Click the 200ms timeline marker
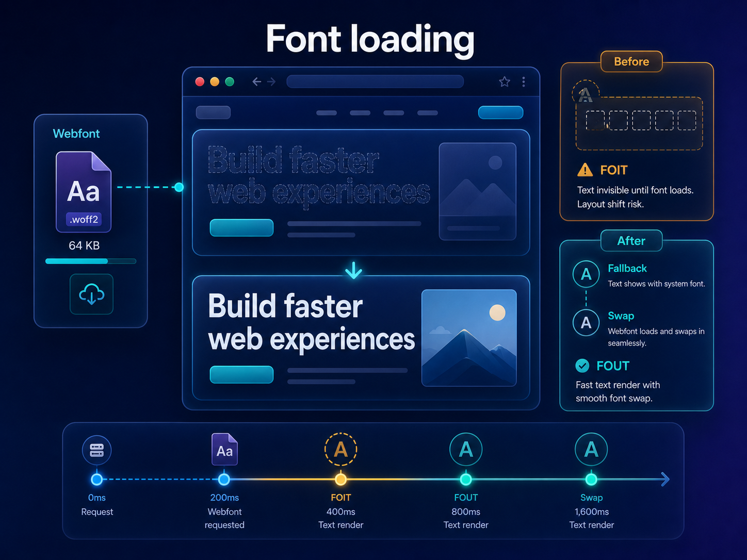The width and height of the screenshot is (747, 560). pyautogui.click(x=224, y=480)
